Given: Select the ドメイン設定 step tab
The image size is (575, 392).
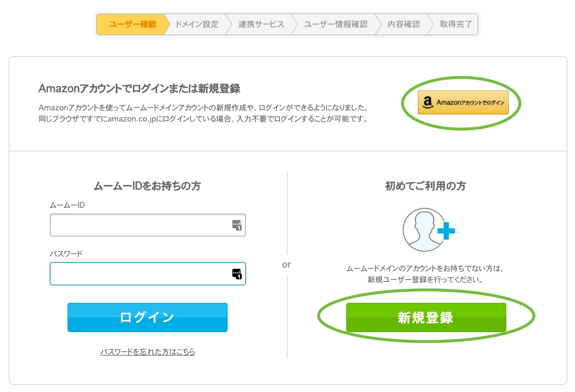Looking at the screenshot, I should (x=198, y=24).
